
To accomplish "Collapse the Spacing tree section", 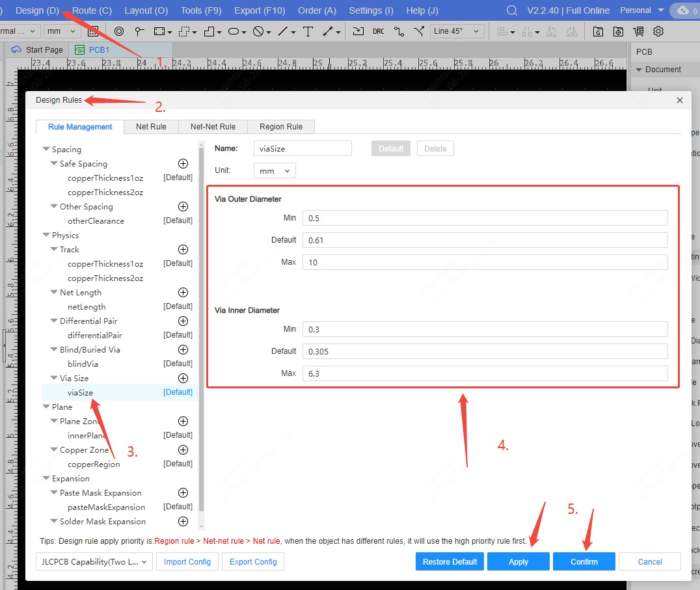I will tap(46, 150).
